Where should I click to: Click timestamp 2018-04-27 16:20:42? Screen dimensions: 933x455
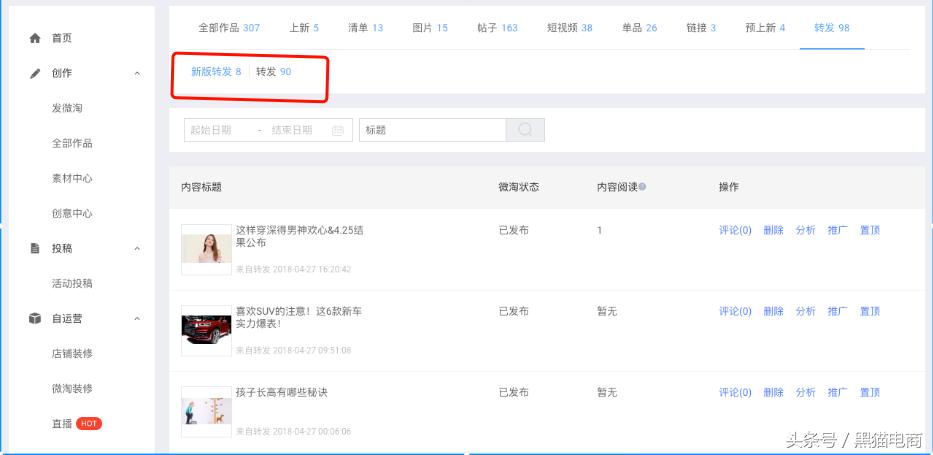(x=312, y=269)
